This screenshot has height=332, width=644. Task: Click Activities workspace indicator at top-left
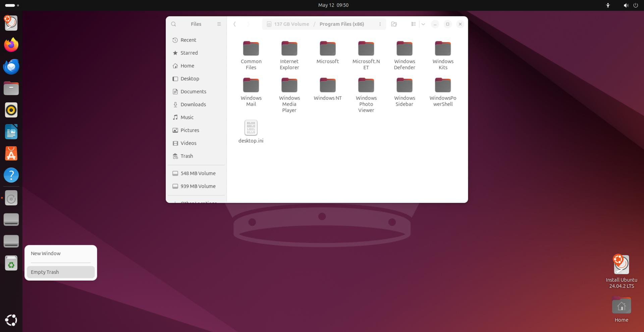coord(12,5)
